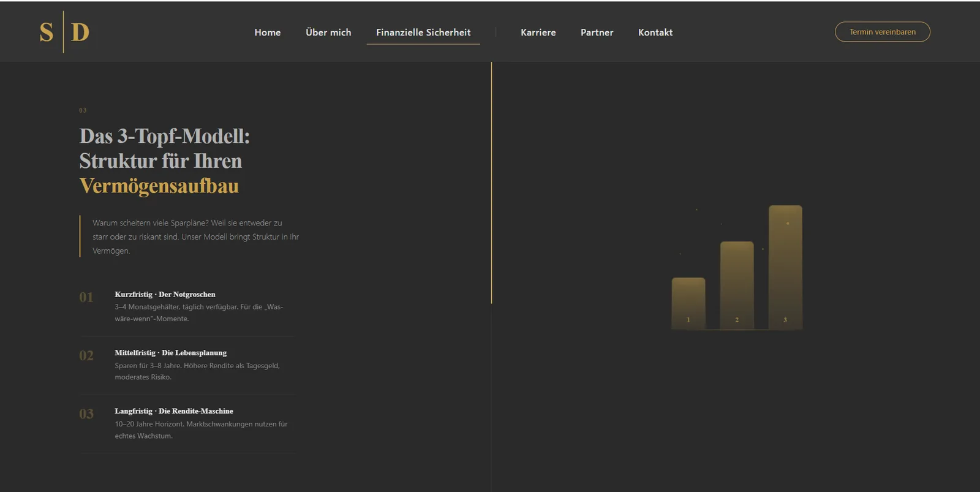Click the large number 01 label
980x492 pixels.
[86, 297]
